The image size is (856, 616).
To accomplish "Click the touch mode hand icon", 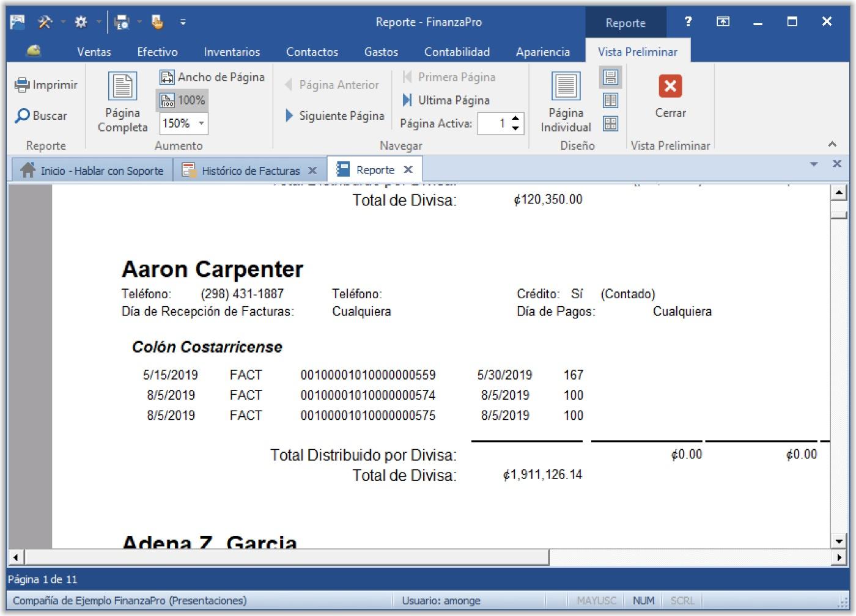I will tap(157, 22).
